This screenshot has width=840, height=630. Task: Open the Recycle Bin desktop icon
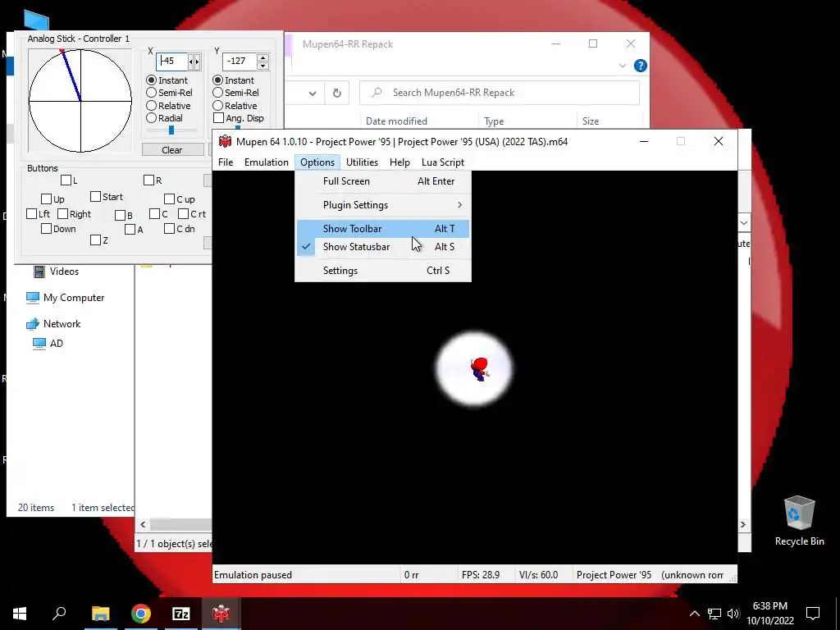pos(799,521)
